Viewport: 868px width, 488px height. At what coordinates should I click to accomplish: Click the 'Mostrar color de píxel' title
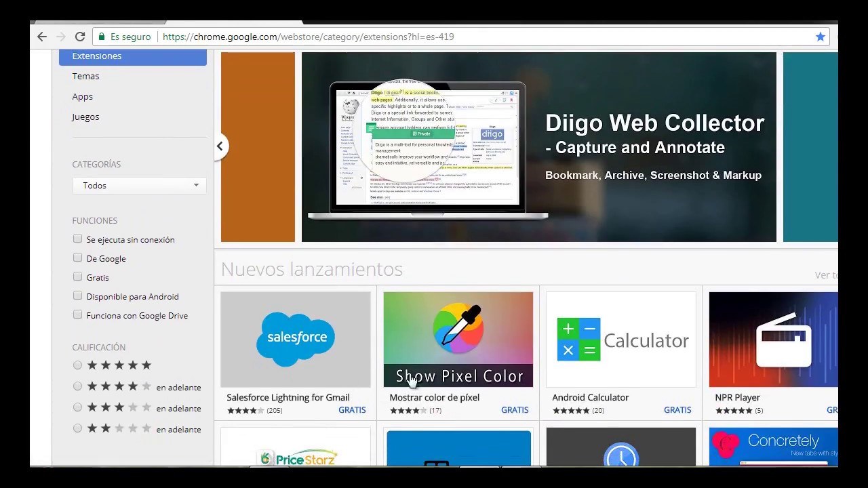(434, 397)
